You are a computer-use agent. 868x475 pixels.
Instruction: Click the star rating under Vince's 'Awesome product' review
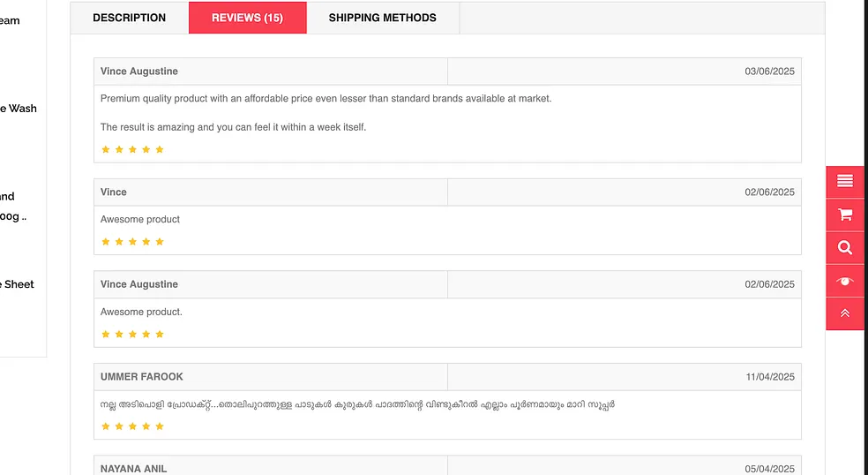(x=132, y=241)
